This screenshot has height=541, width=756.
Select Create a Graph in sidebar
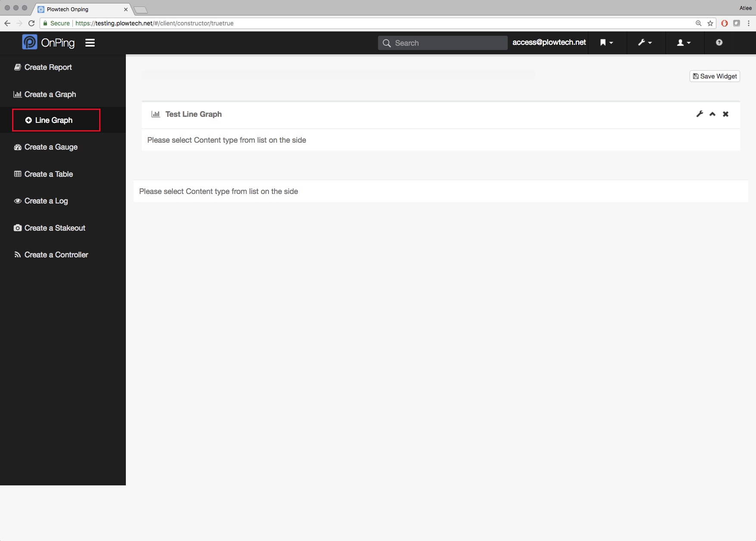pyautogui.click(x=50, y=94)
